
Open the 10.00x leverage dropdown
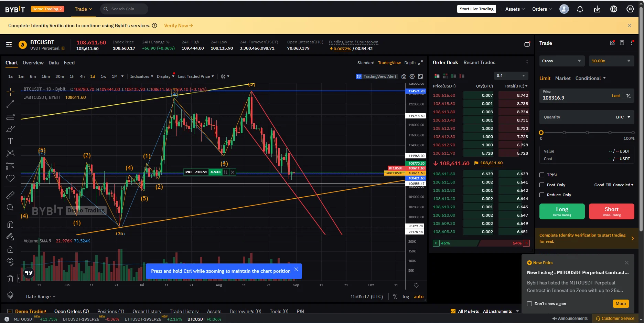611,61
